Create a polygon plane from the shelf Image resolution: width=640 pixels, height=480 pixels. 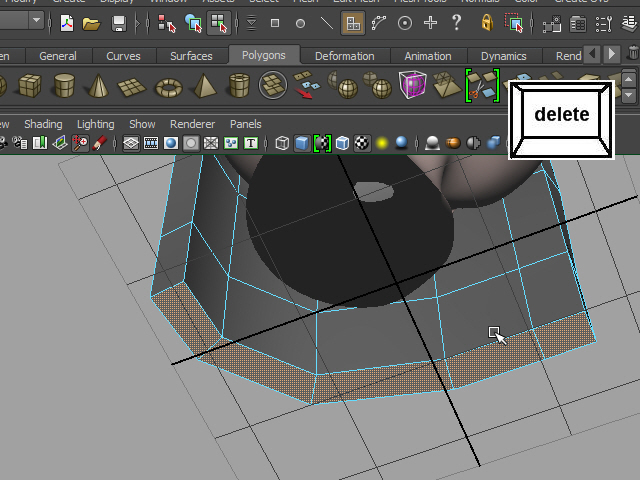pyautogui.click(x=131, y=87)
